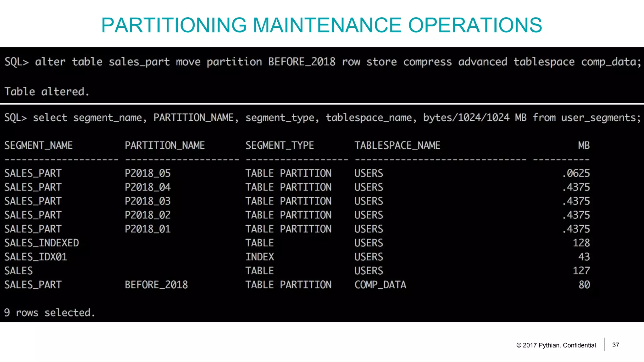Click the BEFORE_2018 partition name cell
This screenshot has width=644, height=362.
click(x=156, y=285)
